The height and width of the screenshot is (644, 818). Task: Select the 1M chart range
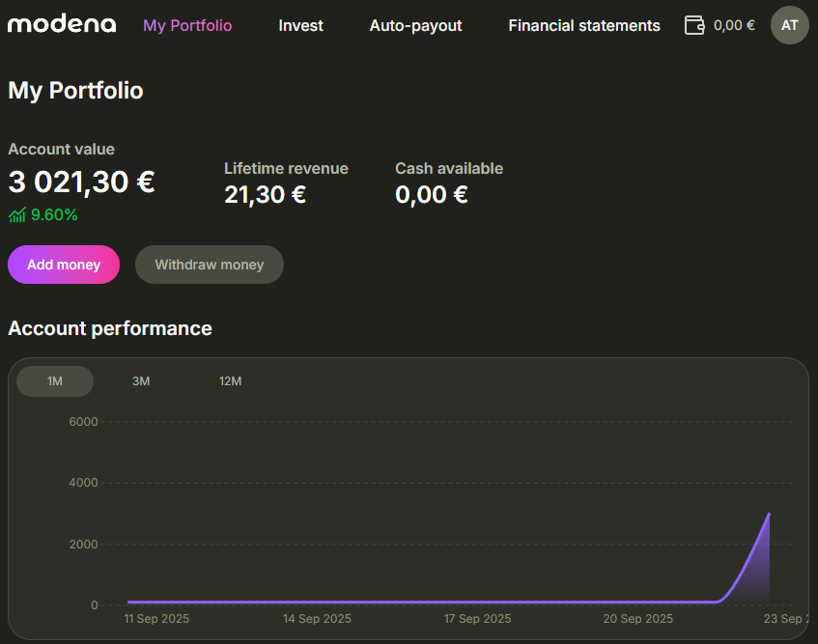[x=55, y=381]
